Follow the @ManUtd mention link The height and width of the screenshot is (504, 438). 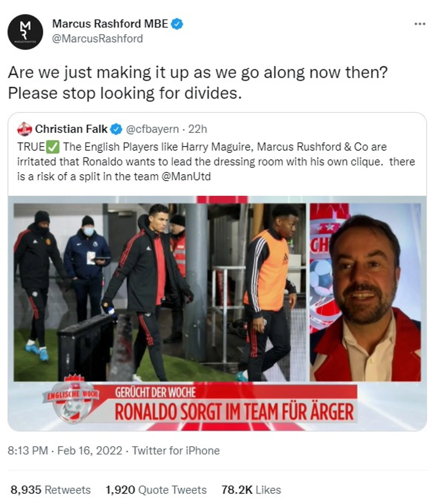point(186,176)
